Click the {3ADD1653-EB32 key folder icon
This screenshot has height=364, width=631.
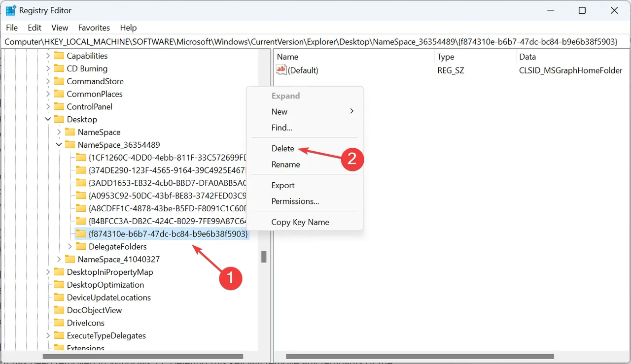pyautogui.click(x=81, y=183)
